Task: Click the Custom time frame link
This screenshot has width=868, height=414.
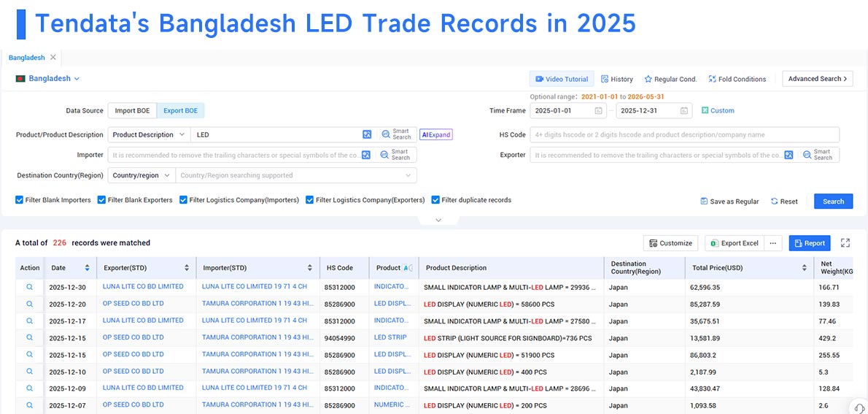Action: coord(718,111)
